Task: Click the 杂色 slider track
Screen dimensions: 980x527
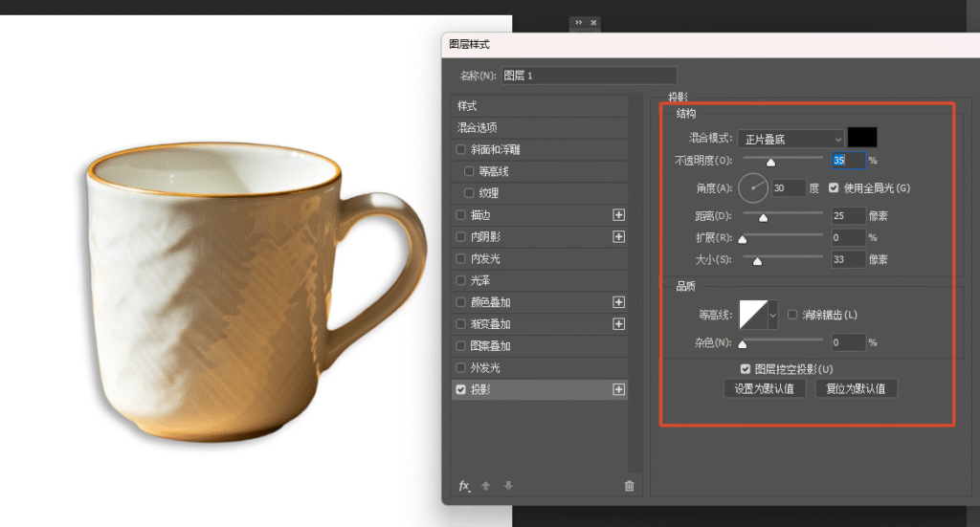Action: [783, 340]
